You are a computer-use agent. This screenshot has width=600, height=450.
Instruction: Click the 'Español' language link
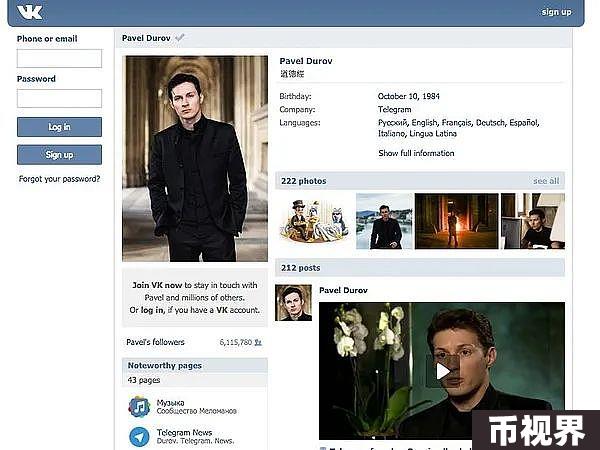[x=522, y=122]
